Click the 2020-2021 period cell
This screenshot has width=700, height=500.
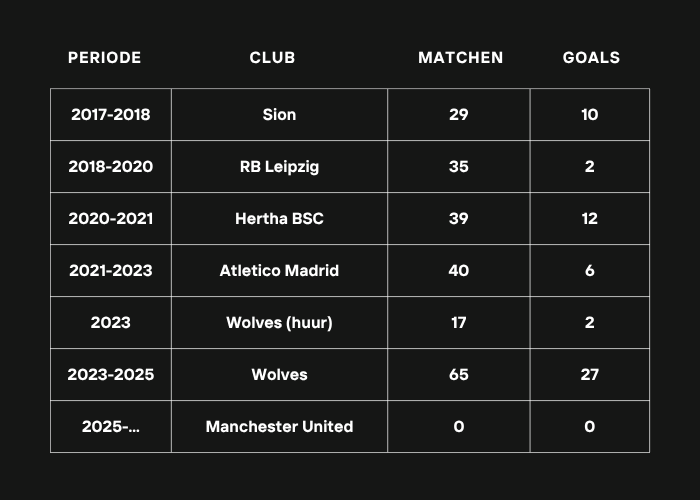point(111,219)
